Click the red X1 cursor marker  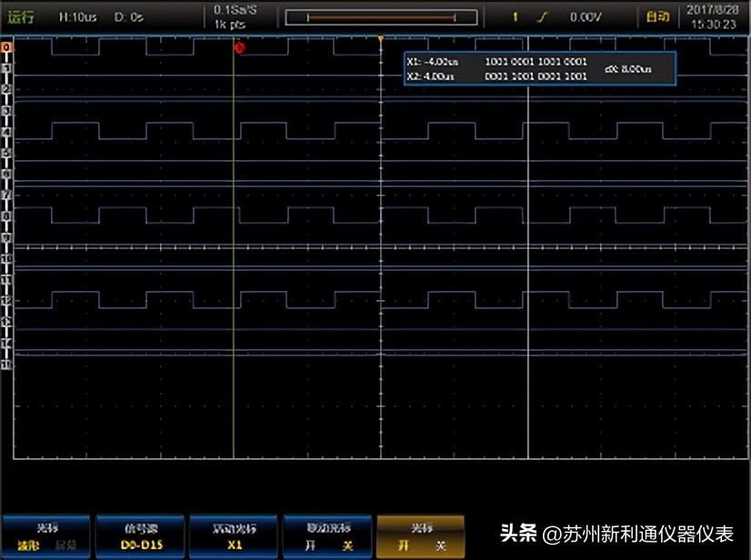tap(240, 47)
